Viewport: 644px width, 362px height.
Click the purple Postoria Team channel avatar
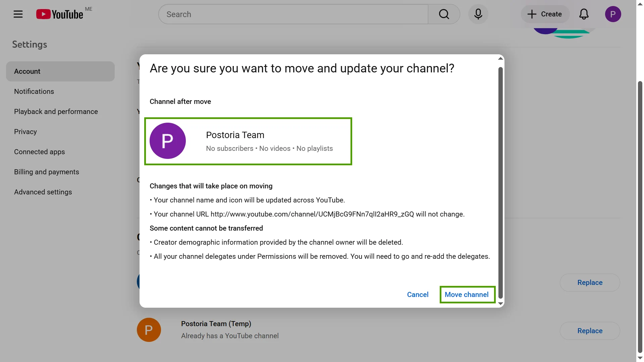pos(168,141)
